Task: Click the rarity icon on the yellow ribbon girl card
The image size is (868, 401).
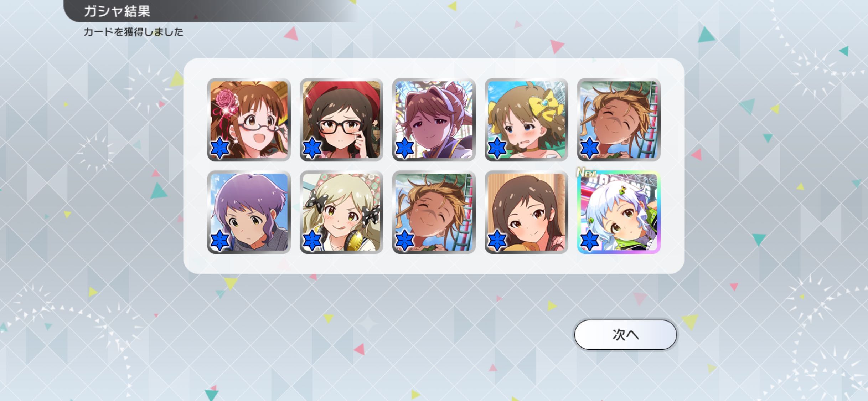Action: pos(497,147)
